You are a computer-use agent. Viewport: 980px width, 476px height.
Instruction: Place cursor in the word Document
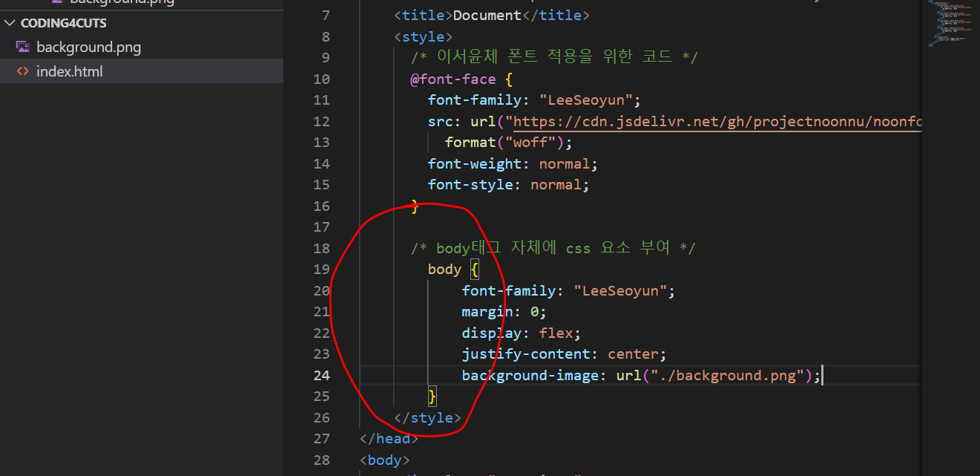(x=487, y=15)
